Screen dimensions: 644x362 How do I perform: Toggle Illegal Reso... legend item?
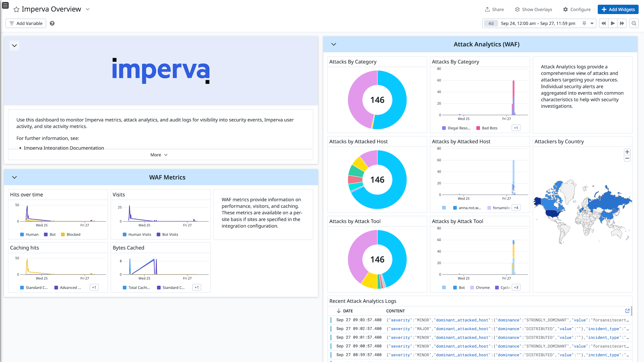[x=456, y=128]
